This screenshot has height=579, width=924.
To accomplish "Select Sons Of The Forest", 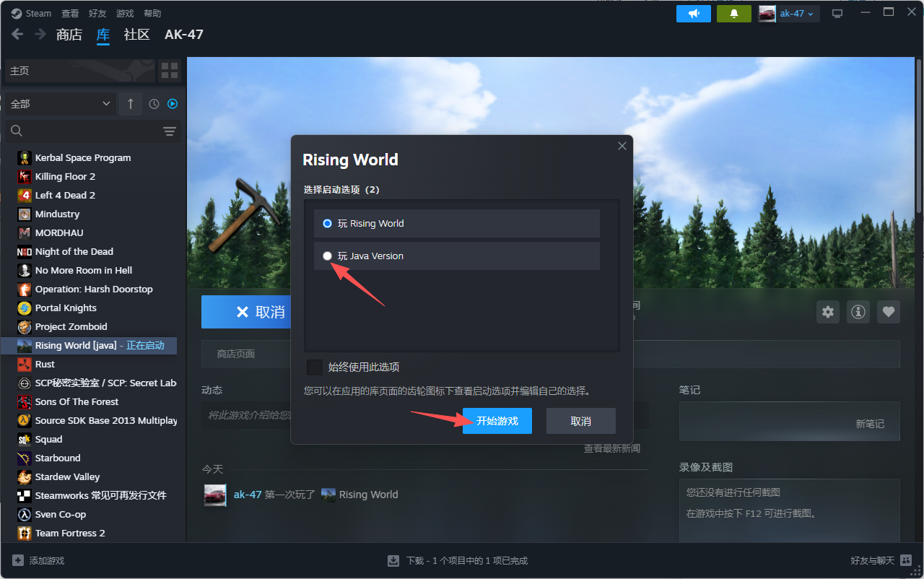I will [77, 401].
